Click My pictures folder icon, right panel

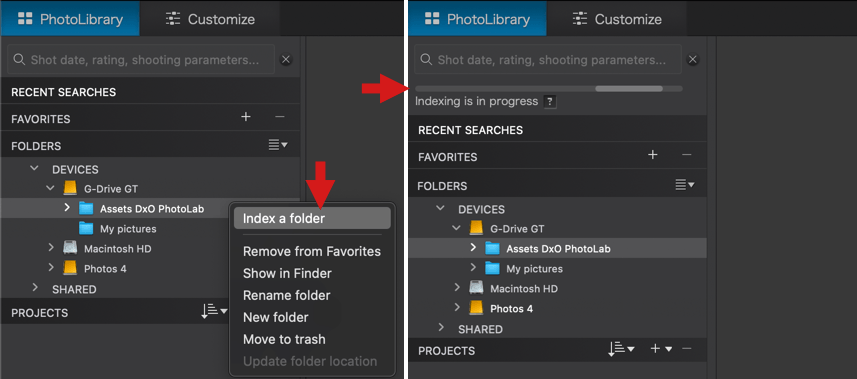493,269
